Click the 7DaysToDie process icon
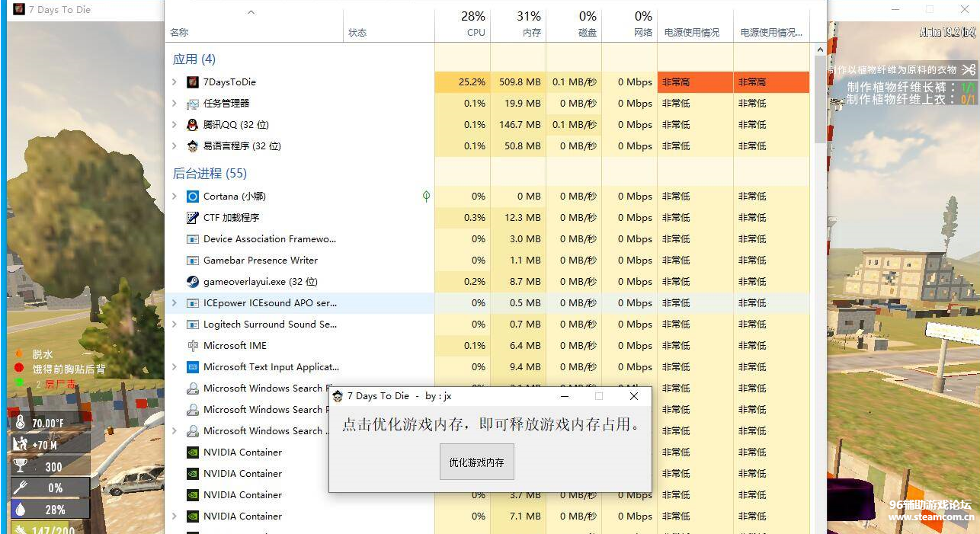The image size is (980, 534). click(x=193, y=82)
